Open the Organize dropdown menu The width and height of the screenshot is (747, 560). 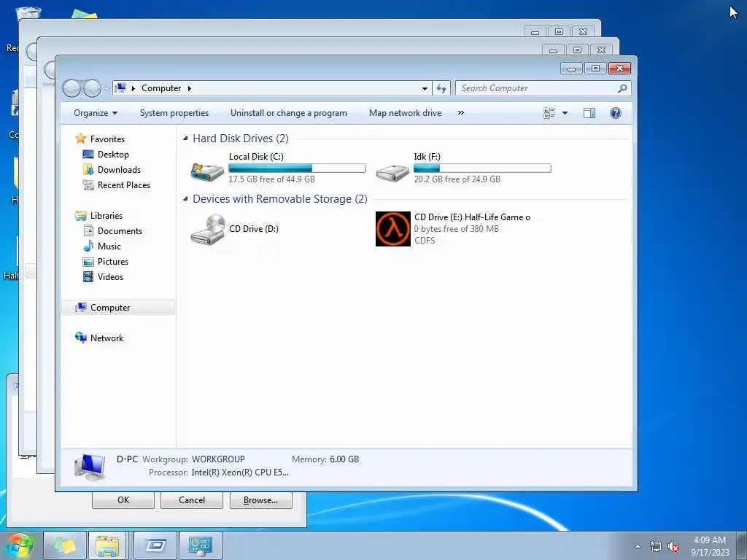pos(96,113)
